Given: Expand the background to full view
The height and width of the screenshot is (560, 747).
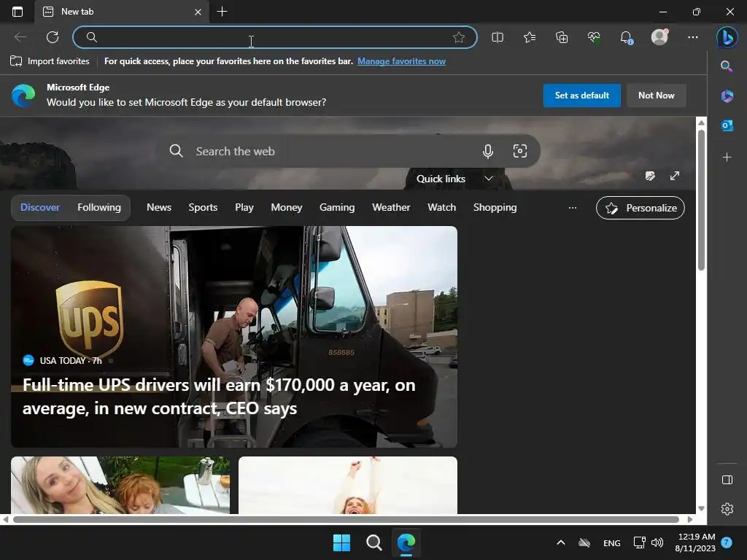Looking at the screenshot, I should (675, 176).
